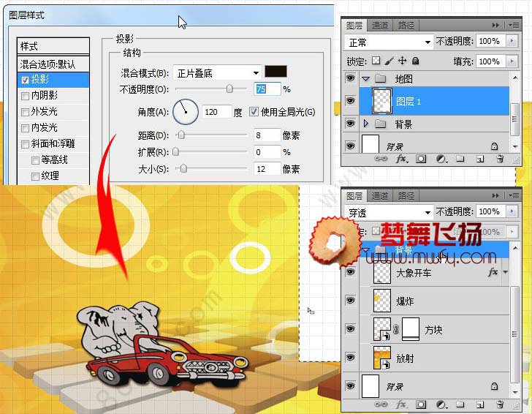Create new group in top layers panel
This screenshot has height=414, width=532.
(460, 159)
